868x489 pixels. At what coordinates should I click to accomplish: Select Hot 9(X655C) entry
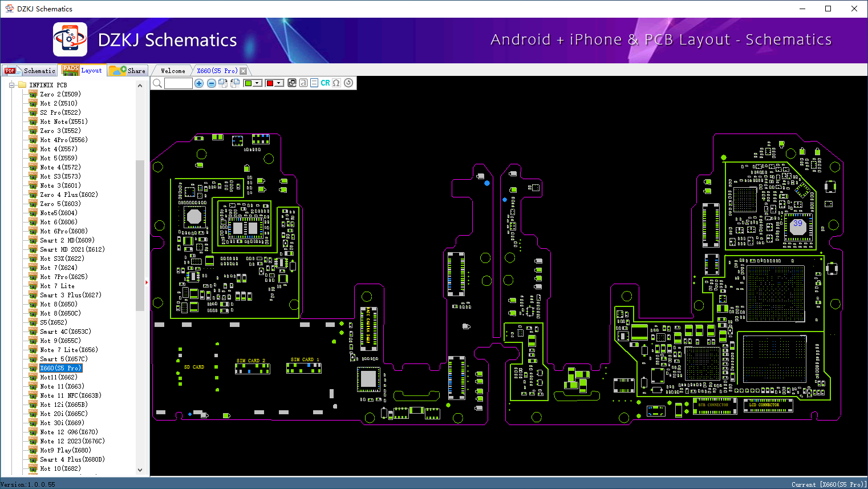[60, 341]
